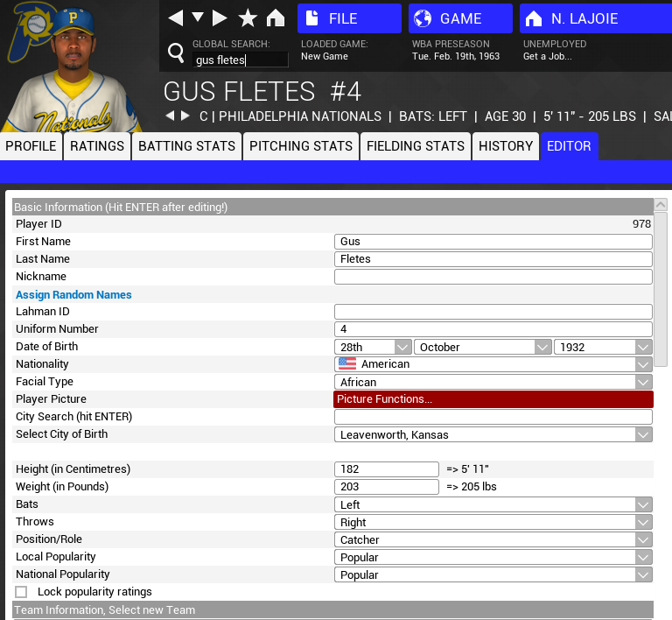Click the back navigation arrow icon
This screenshot has height=620, width=672.
tap(176, 18)
